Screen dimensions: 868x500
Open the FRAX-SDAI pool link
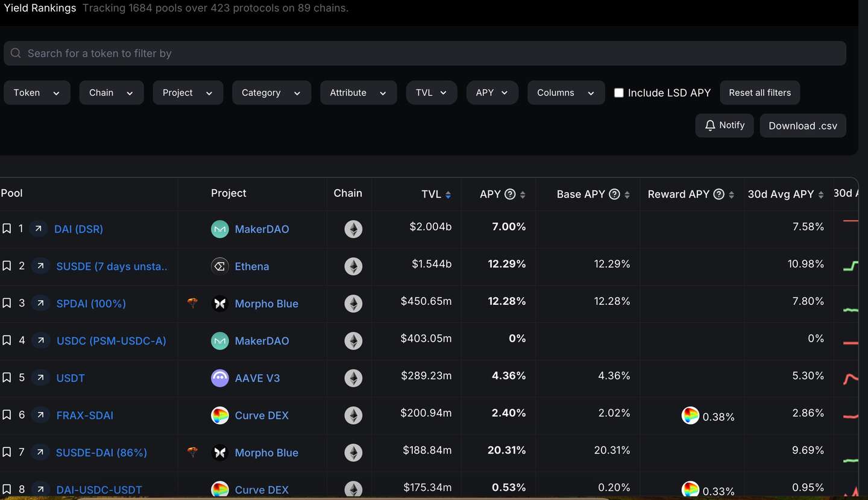(84, 416)
